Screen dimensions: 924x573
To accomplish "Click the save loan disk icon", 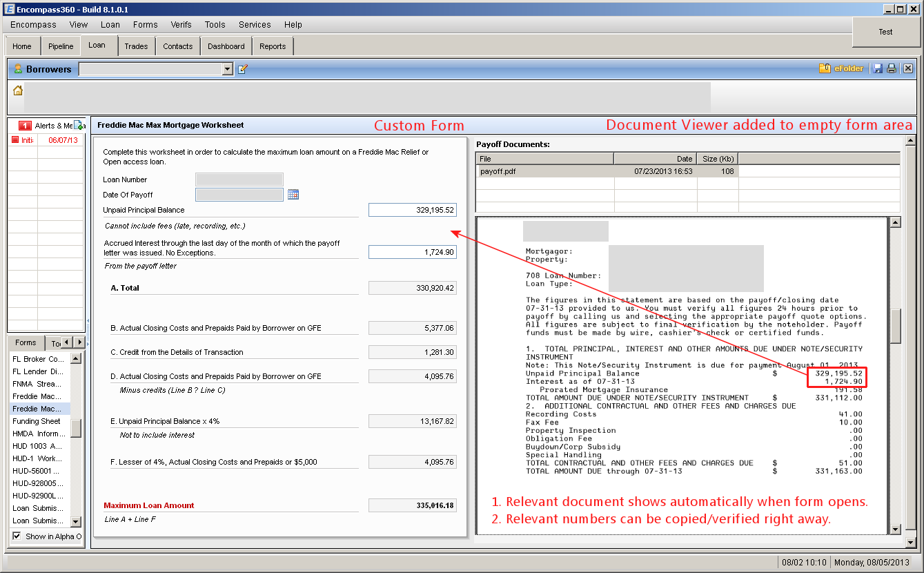I will pos(878,68).
